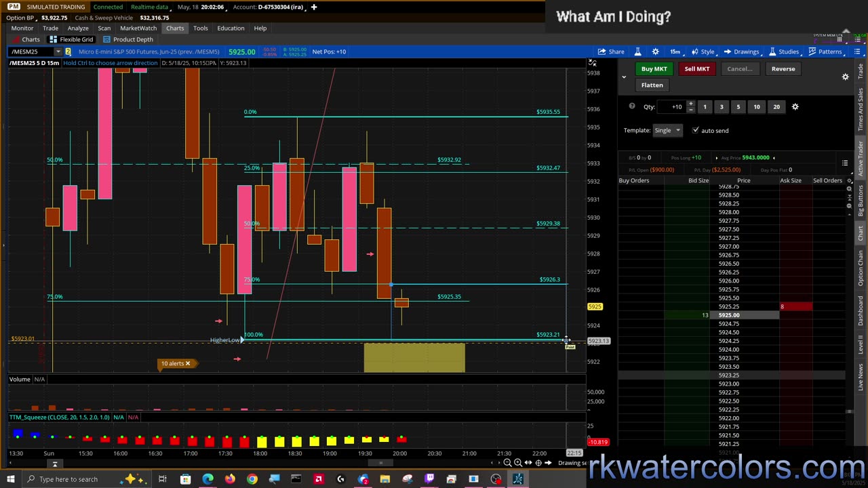Image resolution: width=868 pixels, height=488 pixels.
Task: Toggle the auto send checkbox
Action: [x=696, y=130]
